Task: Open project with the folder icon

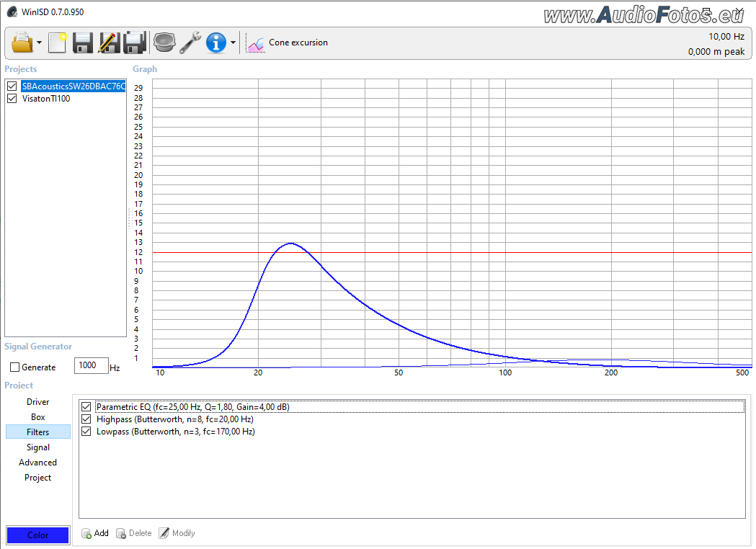Action: [x=22, y=43]
